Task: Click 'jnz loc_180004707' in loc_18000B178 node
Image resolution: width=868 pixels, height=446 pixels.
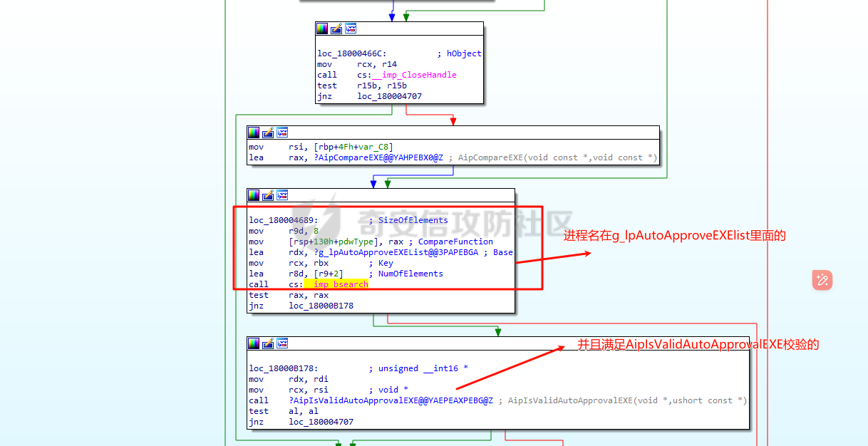Action: click(x=301, y=422)
